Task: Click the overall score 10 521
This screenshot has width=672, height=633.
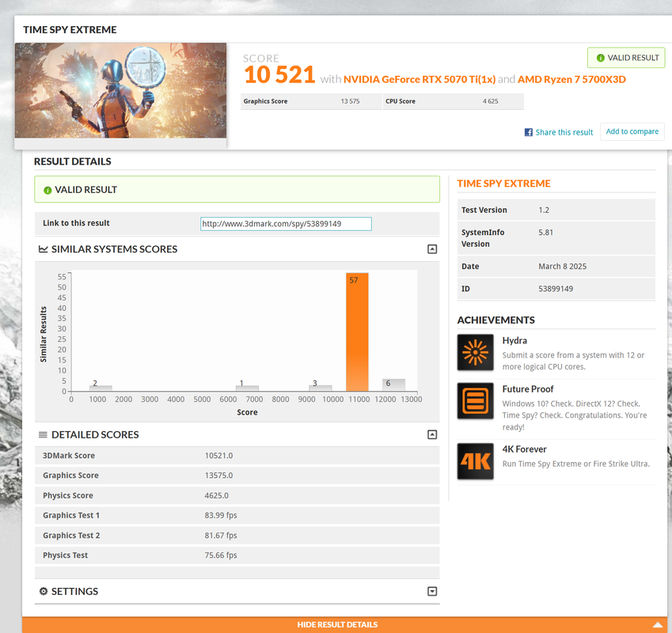Action: point(279,75)
